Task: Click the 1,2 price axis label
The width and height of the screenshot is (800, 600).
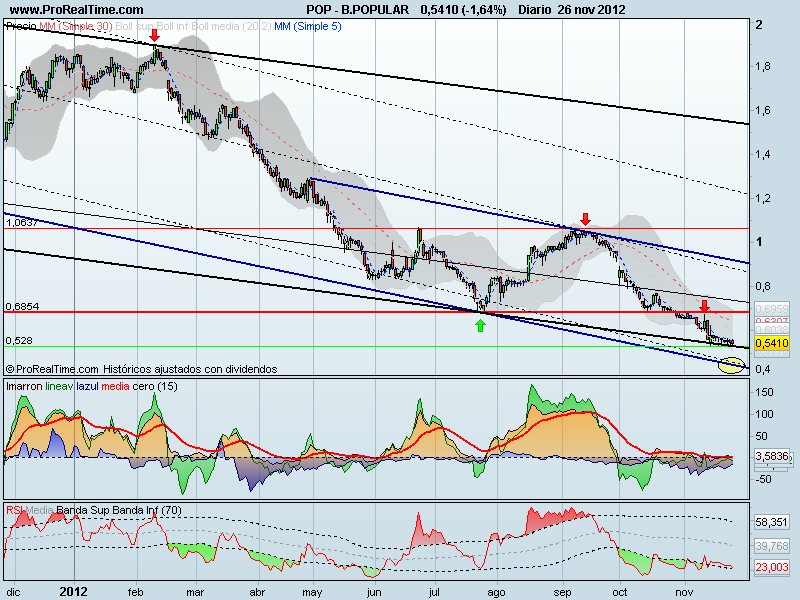Action: click(762, 198)
